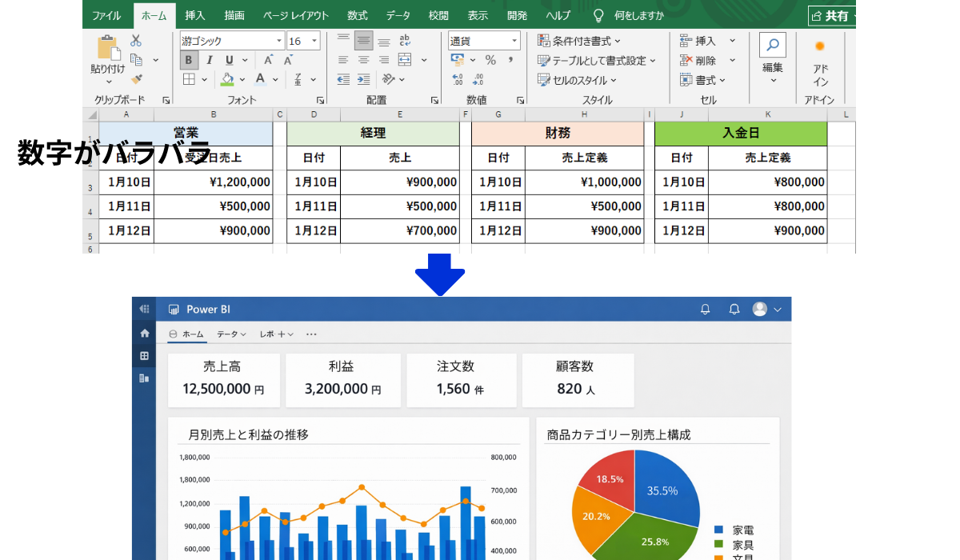Align text left in cell
Viewport: 960px width, 560px height.
[x=344, y=60]
